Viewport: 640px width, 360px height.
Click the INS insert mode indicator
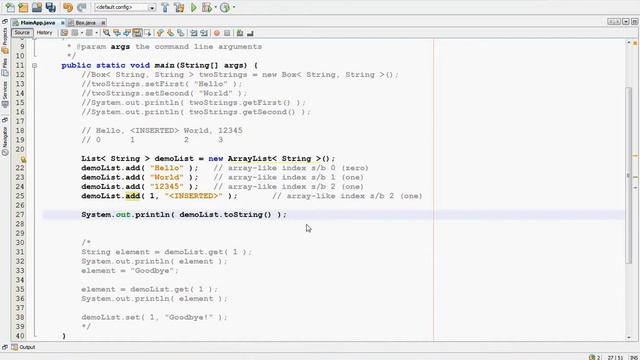click(x=634, y=358)
